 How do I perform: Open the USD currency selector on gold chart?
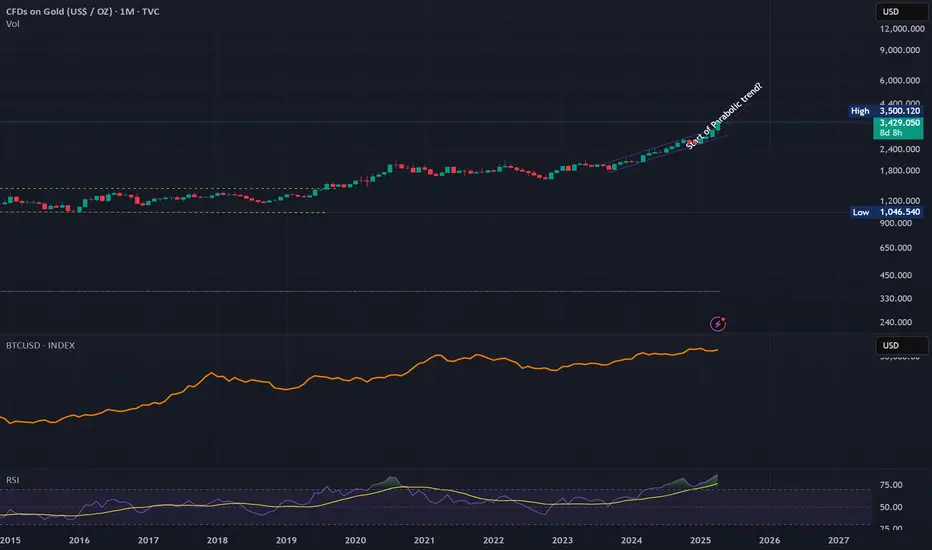pos(901,11)
